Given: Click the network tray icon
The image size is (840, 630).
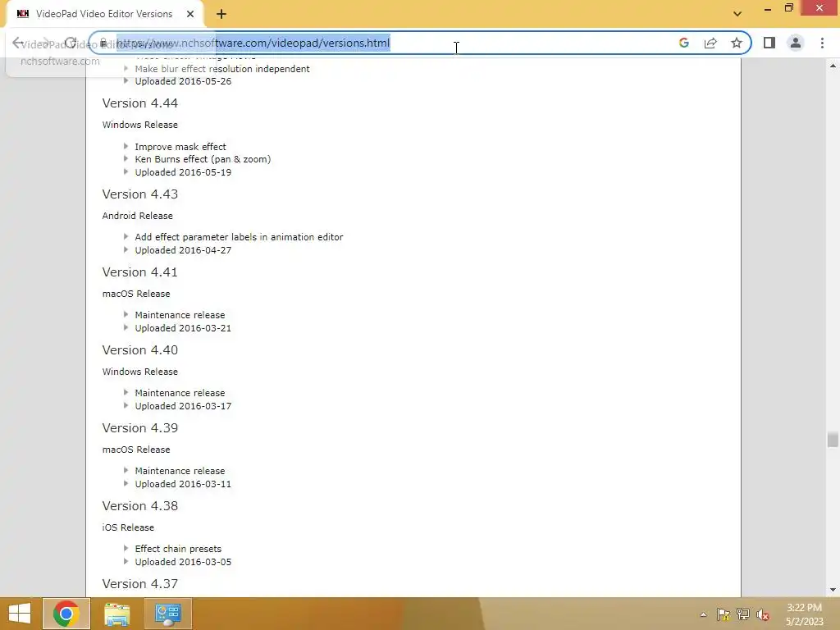Looking at the screenshot, I should pos(743,614).
